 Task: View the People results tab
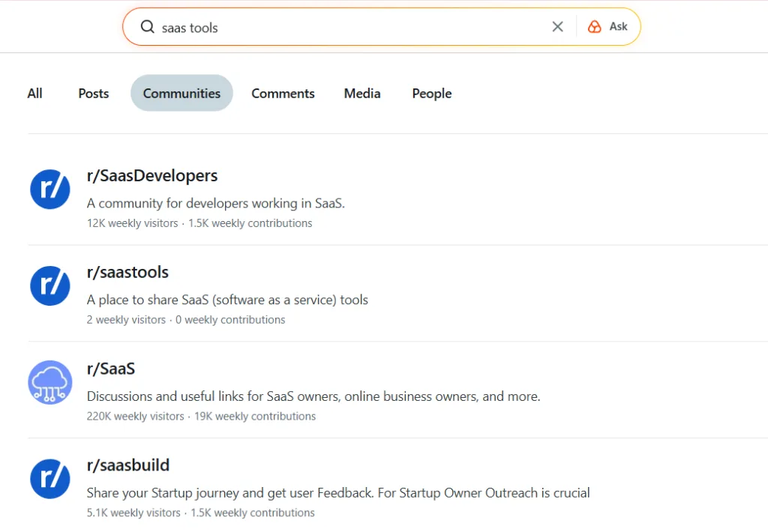[x=432, y=94]
